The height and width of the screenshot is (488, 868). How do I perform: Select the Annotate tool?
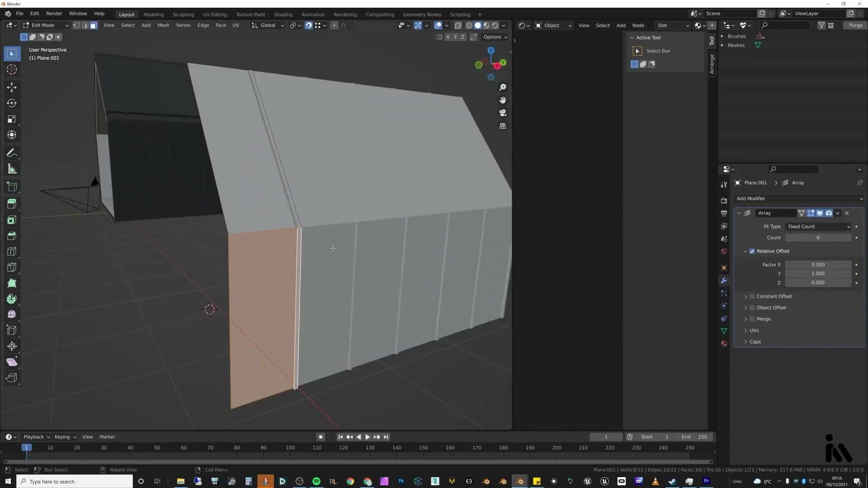pos(12,153)
